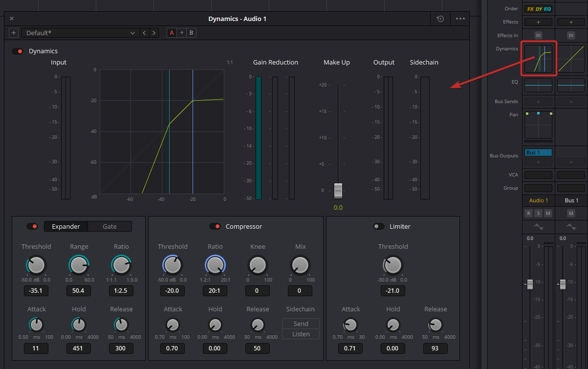Click the Expander Threshold value field -35.1

coord(36,291)
